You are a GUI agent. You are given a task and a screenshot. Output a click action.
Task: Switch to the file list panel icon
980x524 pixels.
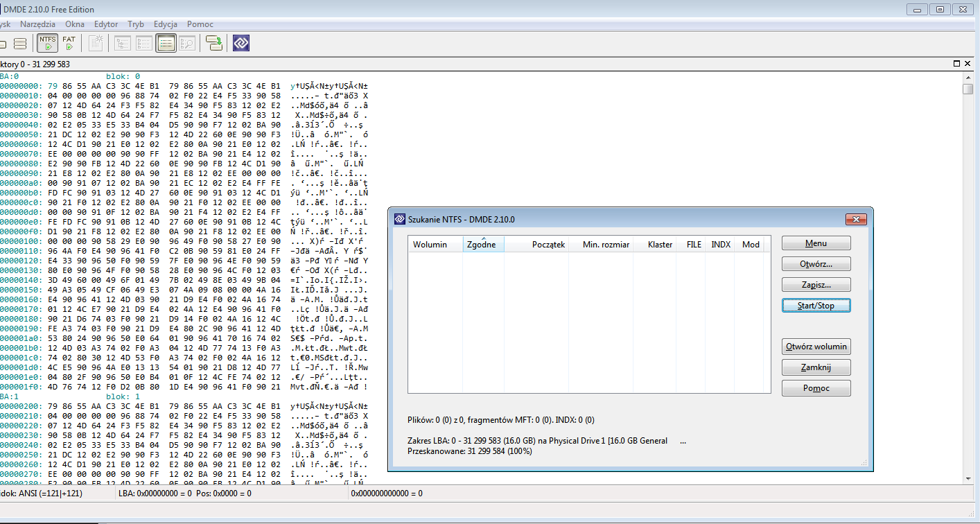click(x=144, y=43)
